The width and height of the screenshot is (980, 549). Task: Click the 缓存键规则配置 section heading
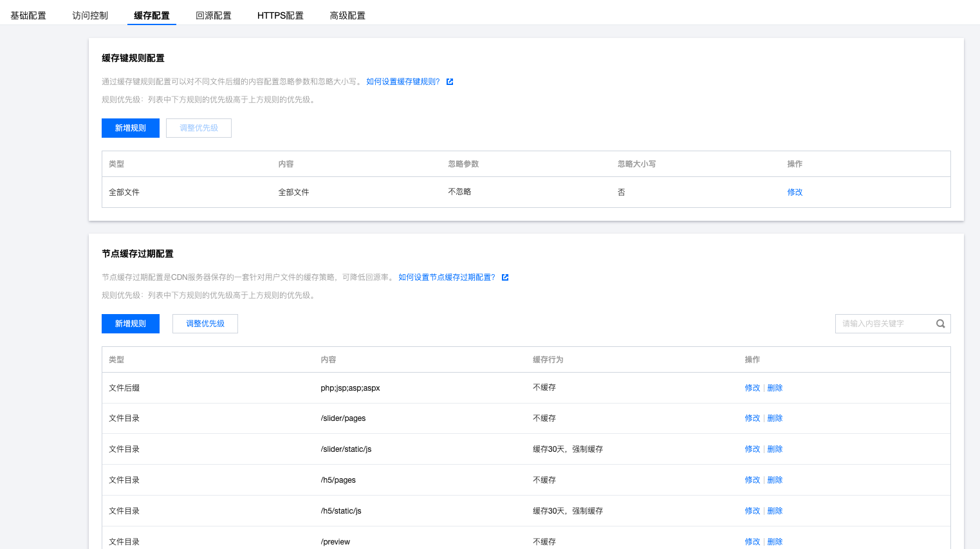133,58
